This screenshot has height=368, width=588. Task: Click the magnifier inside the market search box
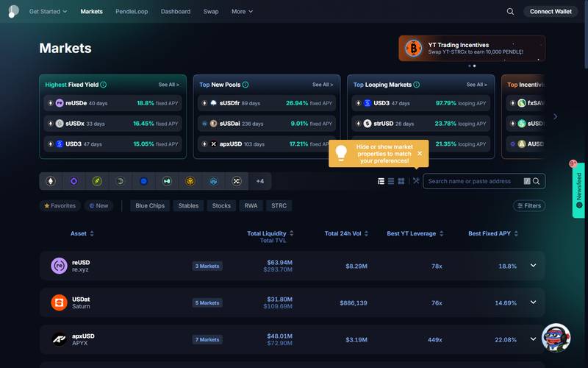[x=537, y=181]
